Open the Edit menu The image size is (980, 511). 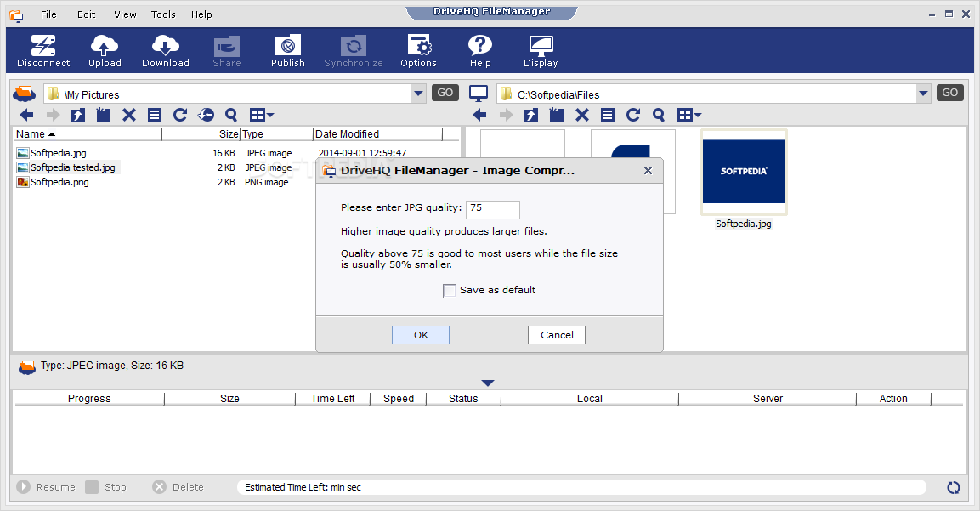(86, 14)
